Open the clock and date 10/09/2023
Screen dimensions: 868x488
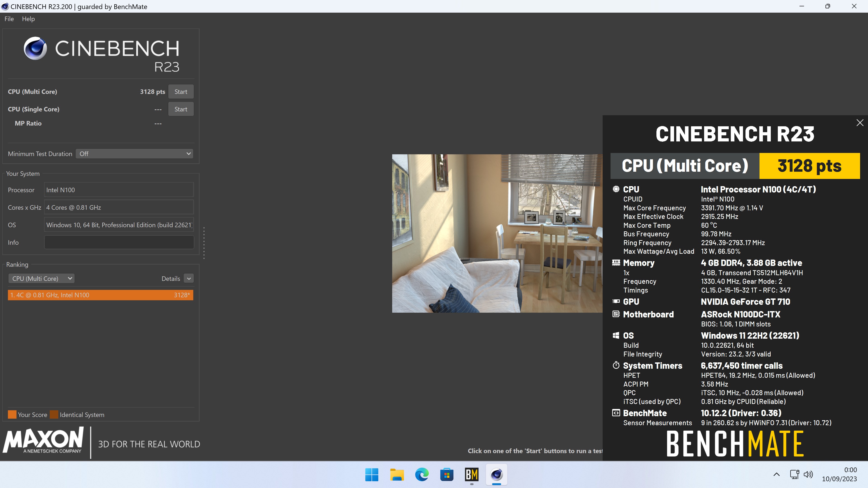click(839, 474)
